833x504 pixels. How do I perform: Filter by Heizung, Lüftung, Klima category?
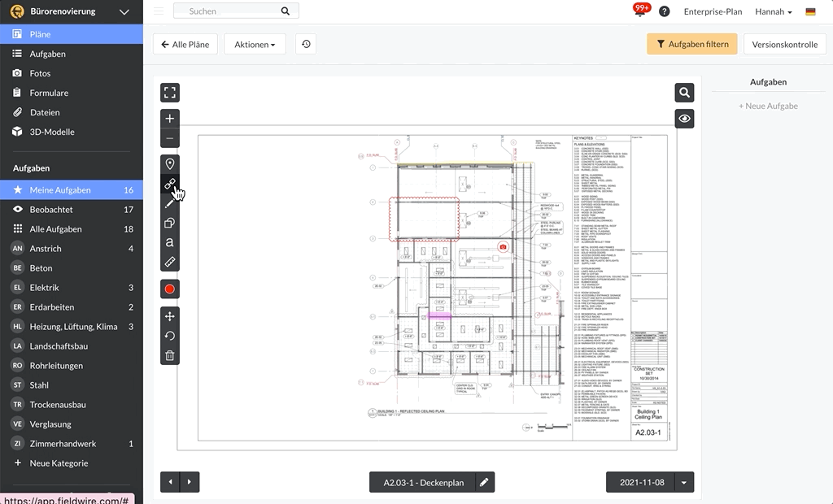pos(72,327)
